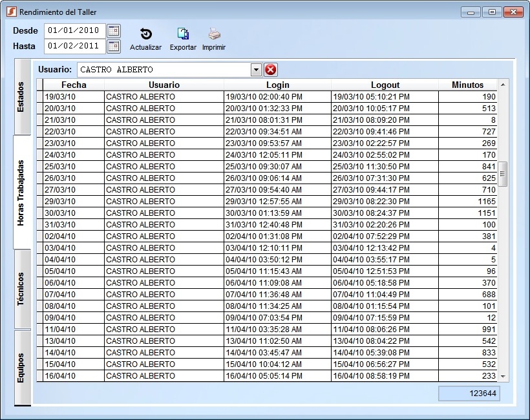Switch to the Técnicos tab
Image resolution: width=530 pixels, height=420 pixels.
point(22,289)
